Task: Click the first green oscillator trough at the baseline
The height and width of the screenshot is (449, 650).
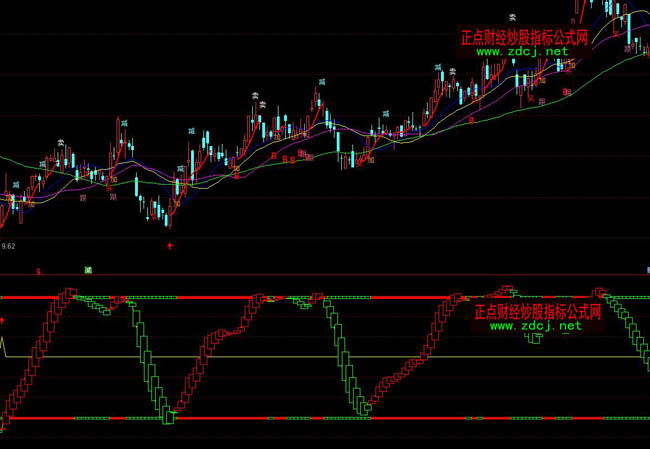Action: click(166, 416)
